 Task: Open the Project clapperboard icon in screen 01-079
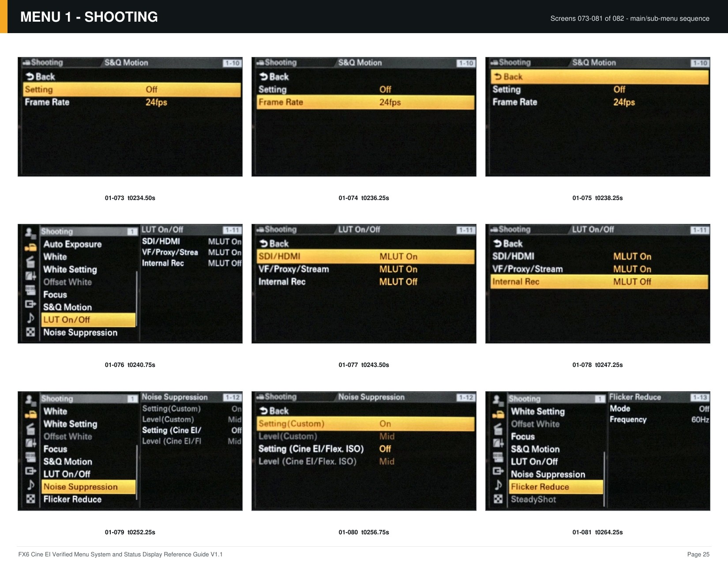tap(30, 429)
